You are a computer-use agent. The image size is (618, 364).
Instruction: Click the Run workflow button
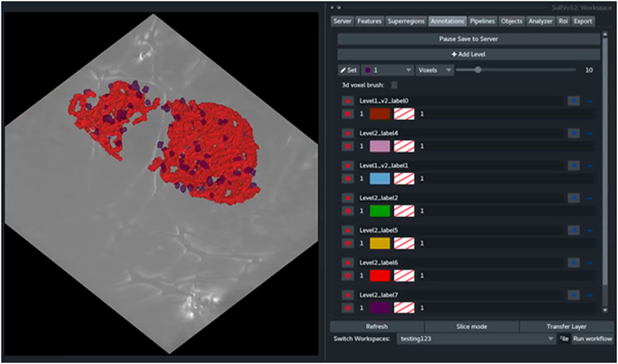(x=593, y=339)
